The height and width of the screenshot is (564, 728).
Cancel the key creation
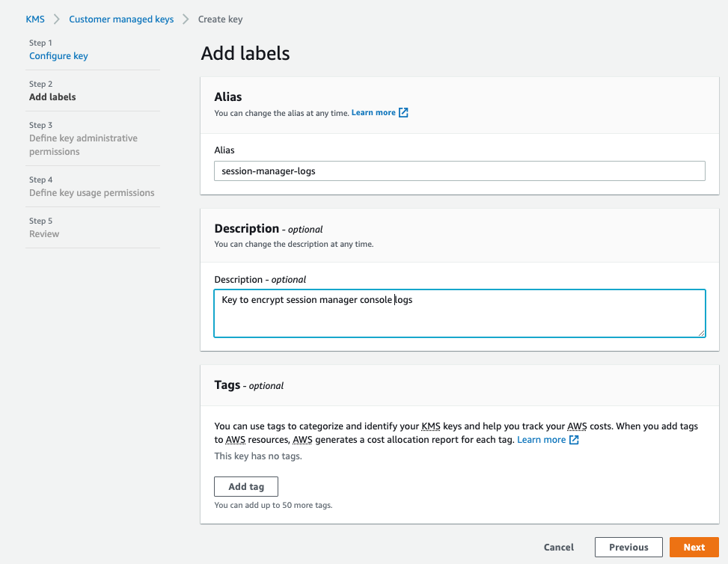click(x=558, y=547)
